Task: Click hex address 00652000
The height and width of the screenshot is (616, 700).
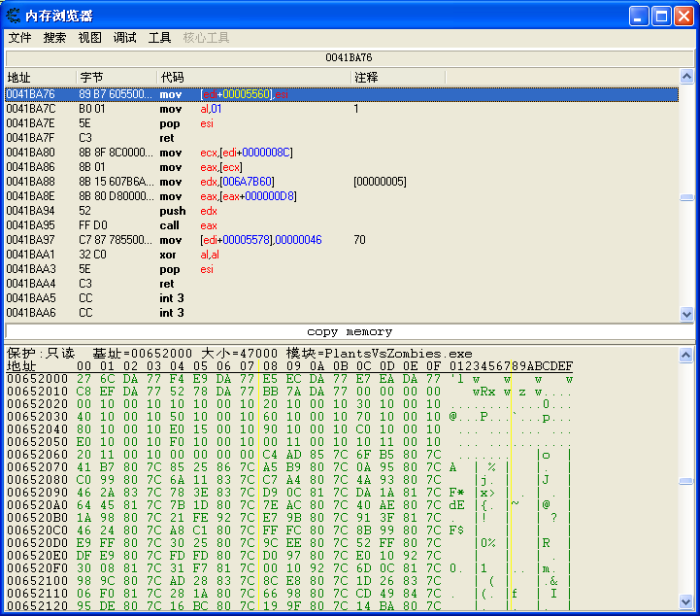Action: click(x=38, y=379)
